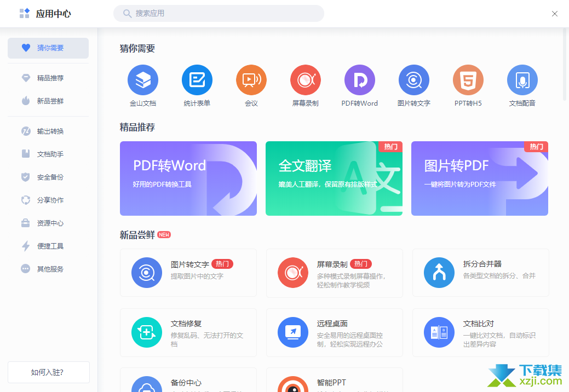Image resolution: width=569 pixels, height=392 pixels.
Task: Click the 备份中心 cloud icon
Action: pos(147,384)
